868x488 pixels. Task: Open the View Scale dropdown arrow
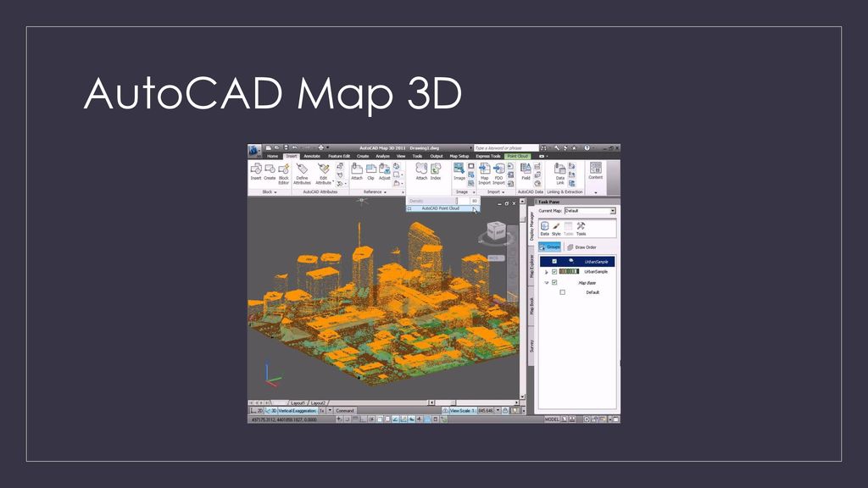point(498,411)
